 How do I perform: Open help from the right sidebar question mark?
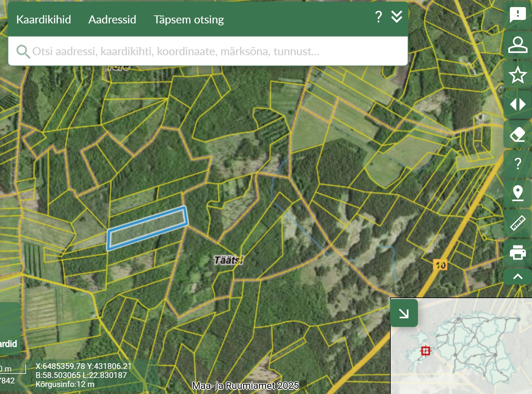tap(518, 164)
